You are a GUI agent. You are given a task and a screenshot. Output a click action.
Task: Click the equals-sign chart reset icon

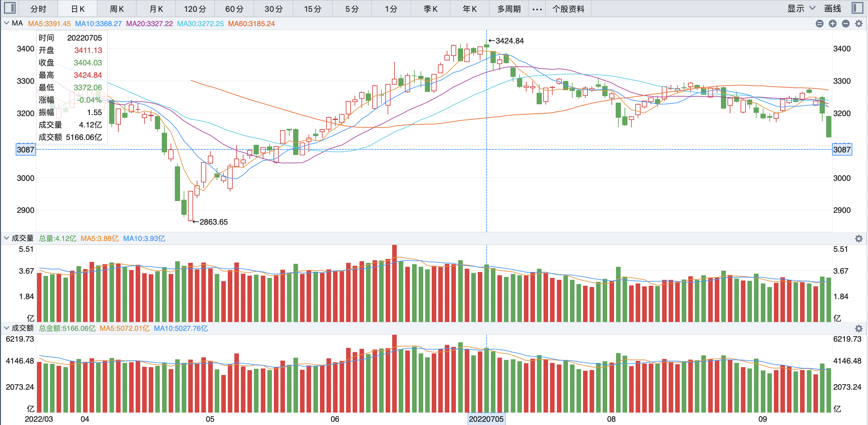click(x=820, y=24)
